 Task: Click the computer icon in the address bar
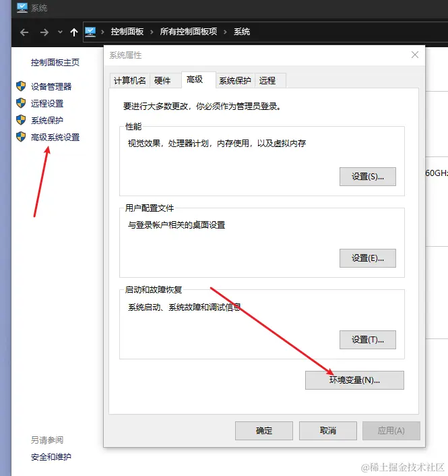point(90,32)
